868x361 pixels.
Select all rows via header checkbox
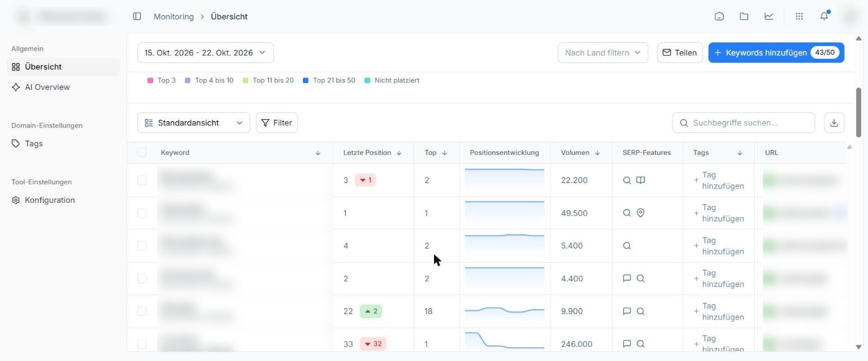[142, 152]
